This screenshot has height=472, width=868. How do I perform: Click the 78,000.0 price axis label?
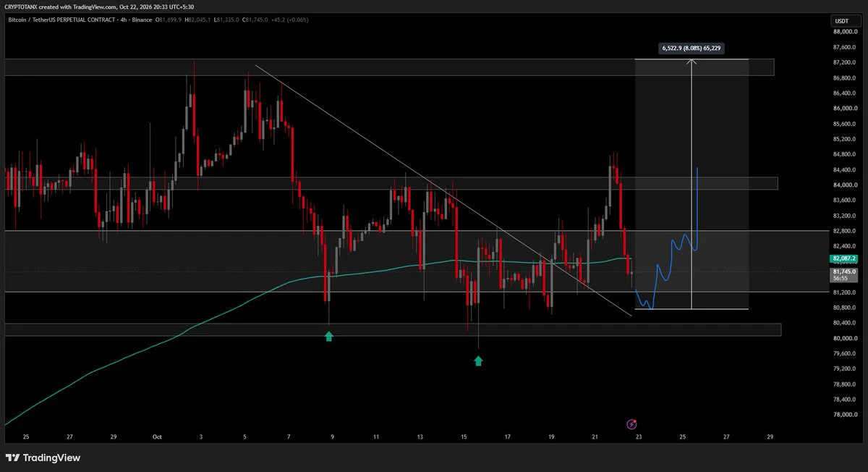(x=846, y=415)
